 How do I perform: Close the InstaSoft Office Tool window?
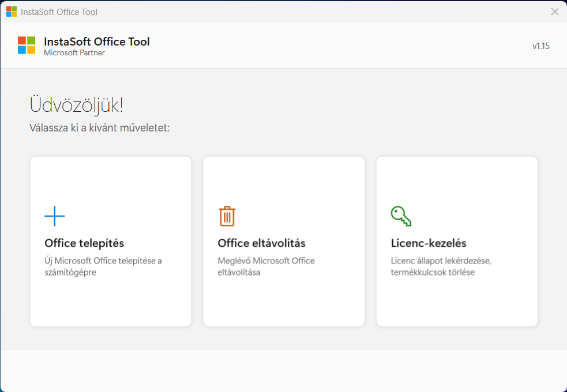[x=554, y=12]
